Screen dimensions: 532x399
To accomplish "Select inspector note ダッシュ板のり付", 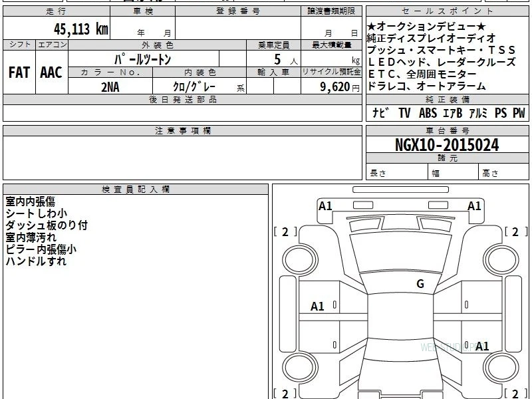I will tap(47, 225).
